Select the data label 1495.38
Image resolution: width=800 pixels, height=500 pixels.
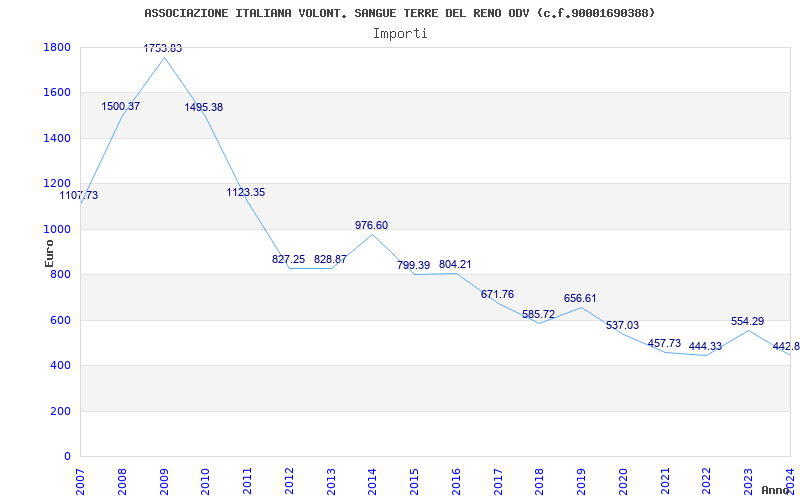coord(204,108)
